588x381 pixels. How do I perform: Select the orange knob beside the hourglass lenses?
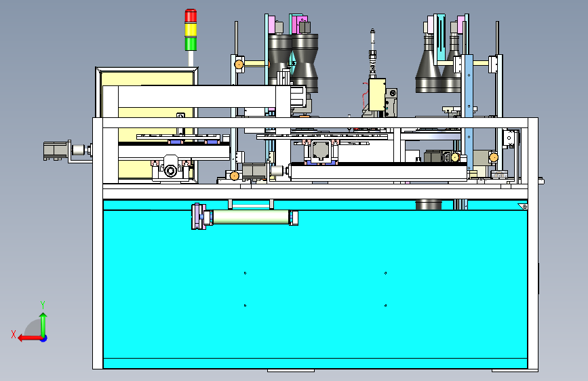pos(239,64)
